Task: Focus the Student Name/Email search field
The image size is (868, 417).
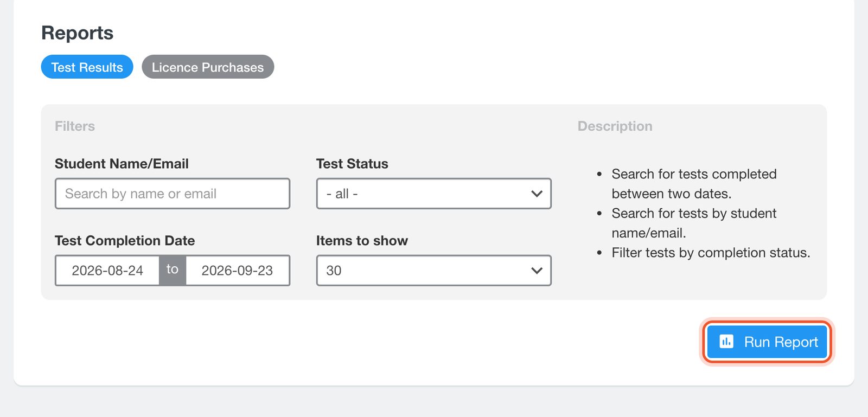Action: coord(173,194)
